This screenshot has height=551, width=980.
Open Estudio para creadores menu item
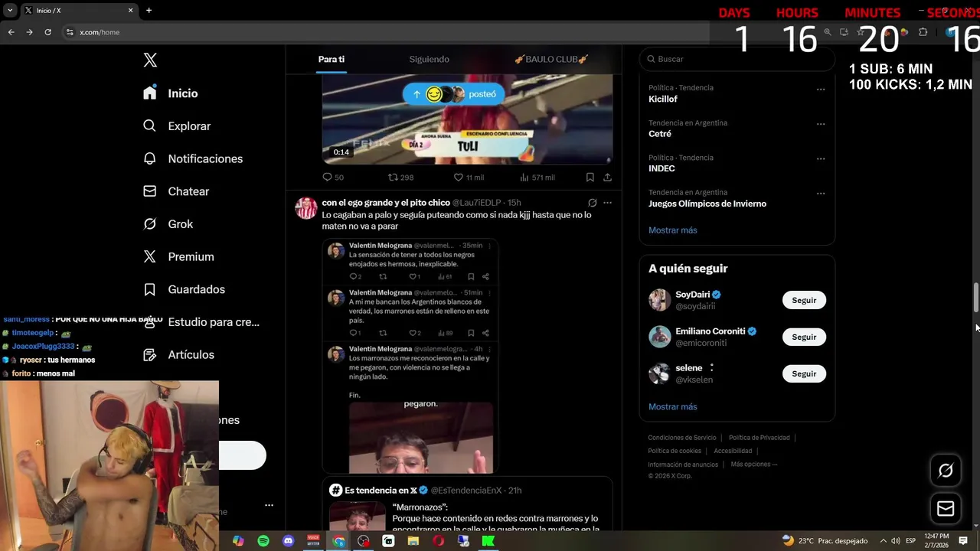[201, 322]
